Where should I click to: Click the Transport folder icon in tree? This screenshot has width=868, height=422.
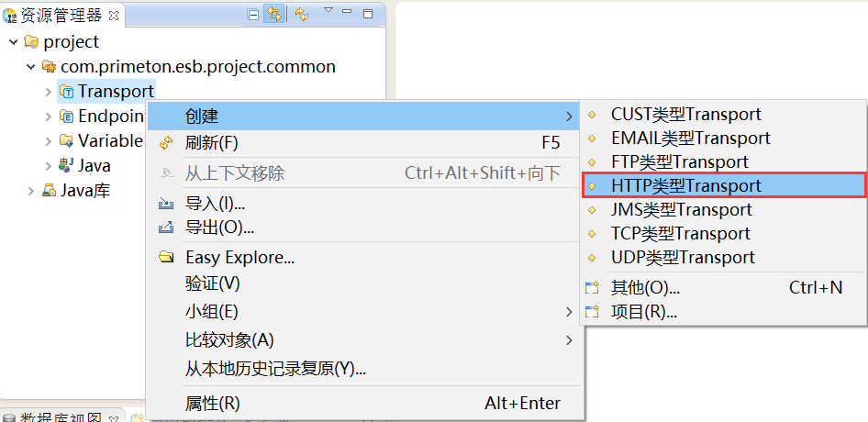click(x=66, y=91)
